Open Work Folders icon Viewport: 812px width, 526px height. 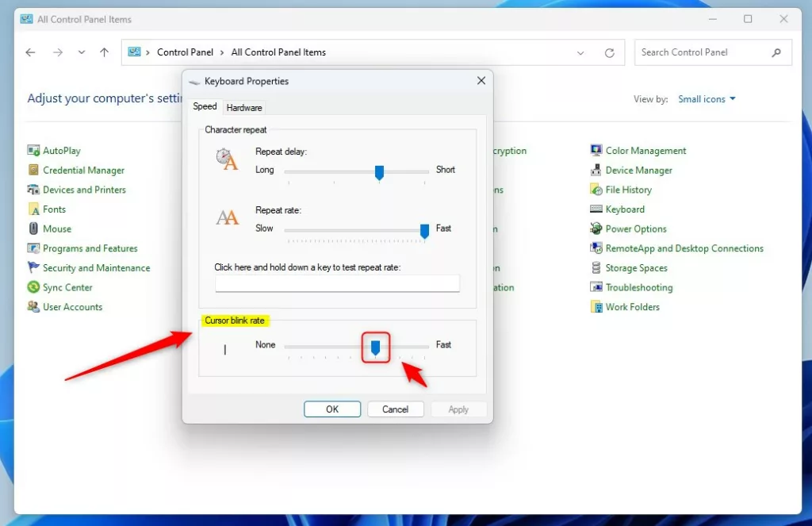point(596,307)
